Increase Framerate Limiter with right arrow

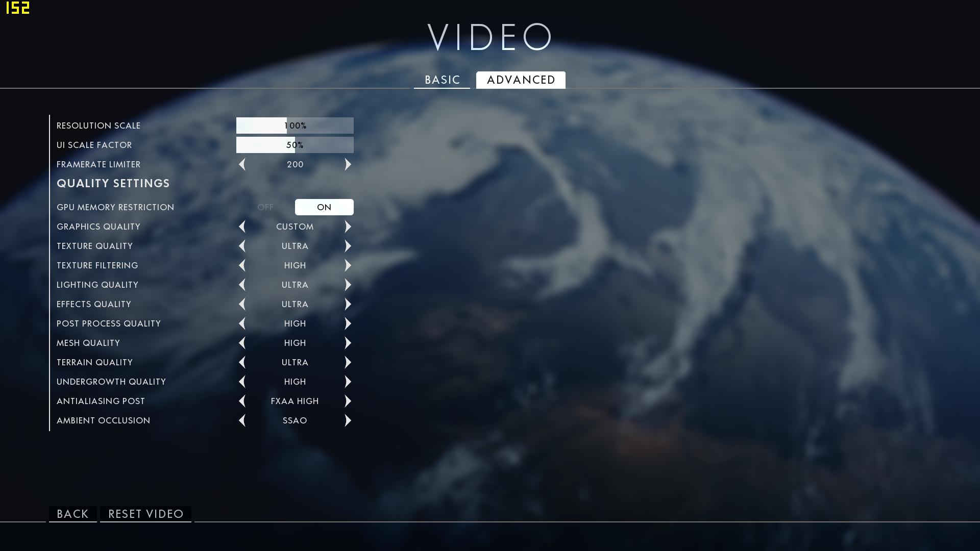pyautogui.click(x=348, y=164)
